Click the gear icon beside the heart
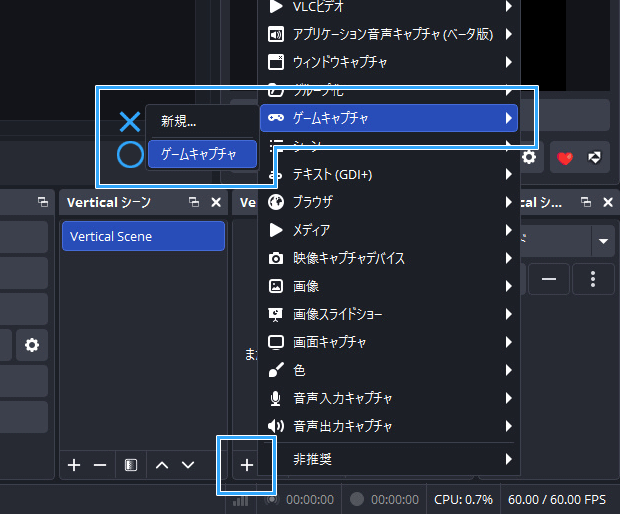This screenshot has height=514, width=620. [529, 157]
